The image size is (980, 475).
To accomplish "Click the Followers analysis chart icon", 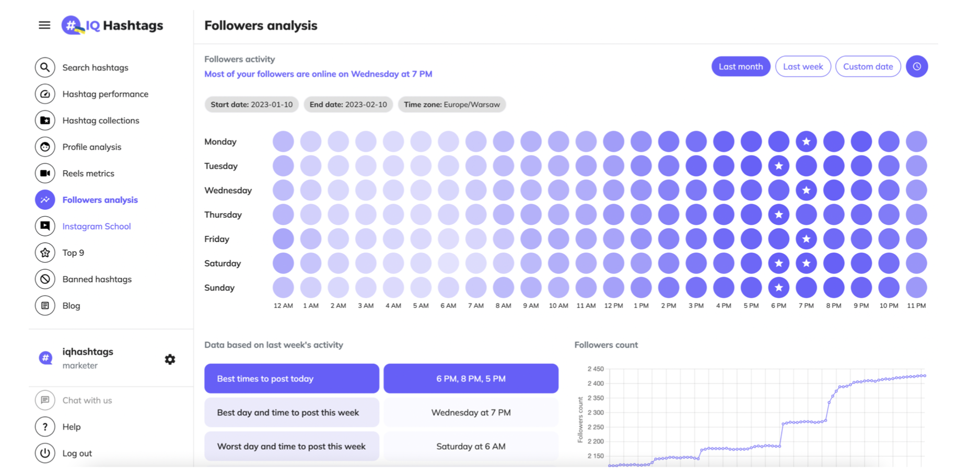I will click(45, 200).
